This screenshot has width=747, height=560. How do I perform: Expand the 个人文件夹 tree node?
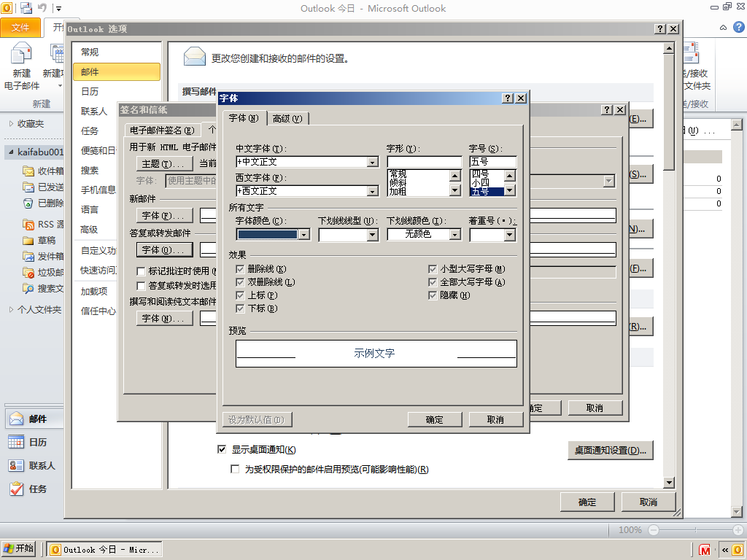coord(11,309)
